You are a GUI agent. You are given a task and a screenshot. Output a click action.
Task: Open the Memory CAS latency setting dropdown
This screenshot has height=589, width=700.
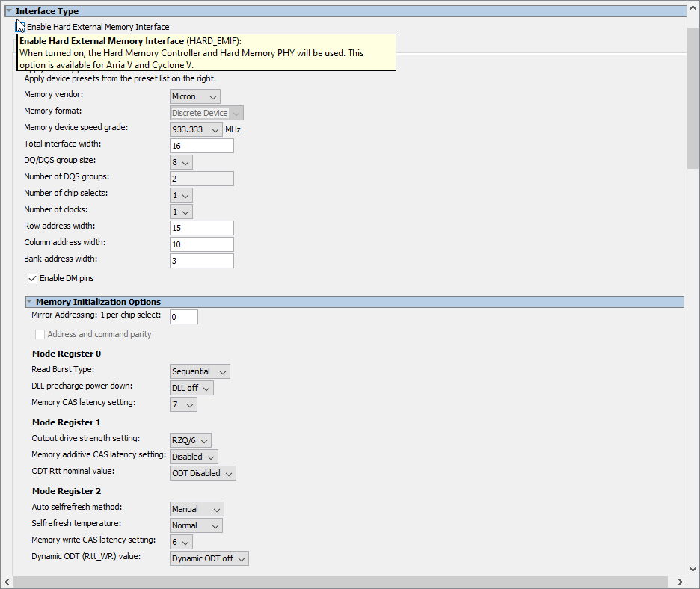click(x=183, y=404)
